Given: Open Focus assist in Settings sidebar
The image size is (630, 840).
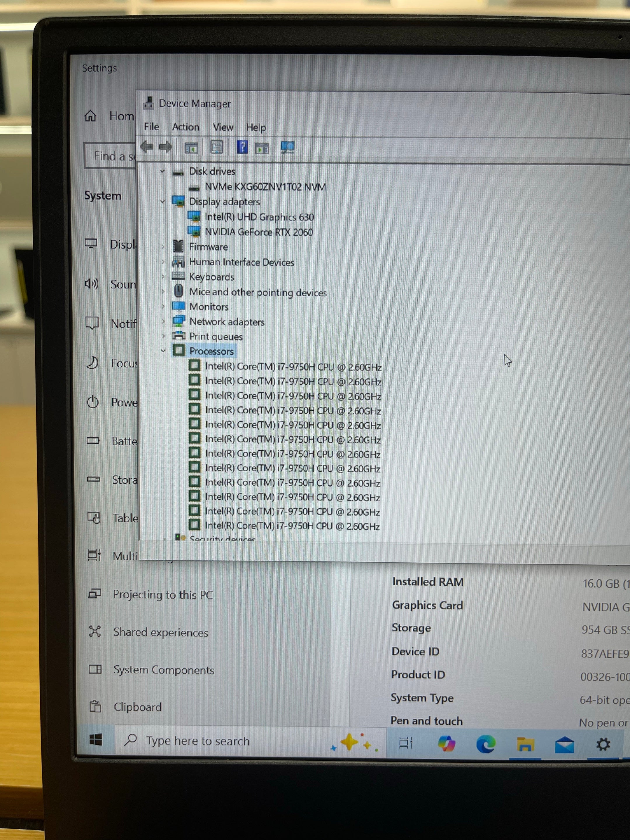Looking at the screenshot, I should click(x=112, y=363).
